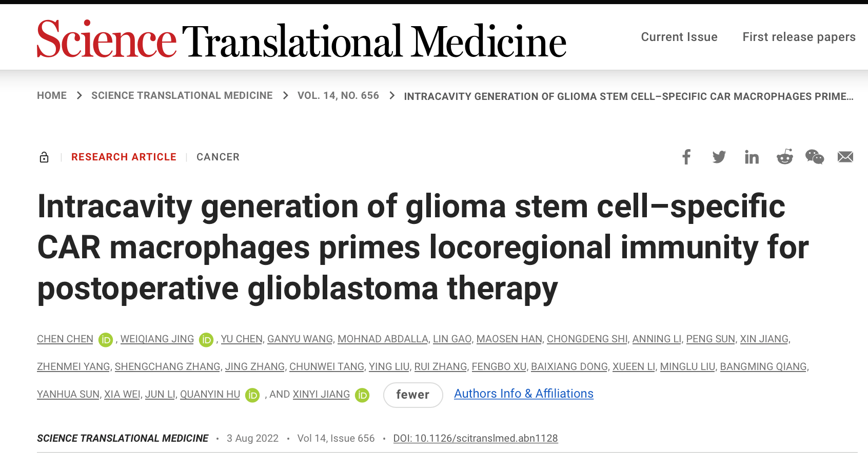This screenshot has width=868, height=453.
Task: View author Weiqiang Jing's profile
Action: point(157,339)
